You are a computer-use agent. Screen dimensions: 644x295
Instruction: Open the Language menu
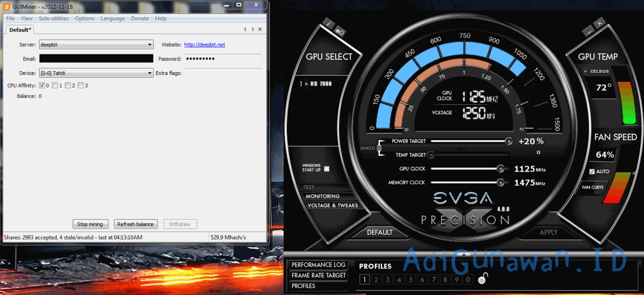point(113,19)
